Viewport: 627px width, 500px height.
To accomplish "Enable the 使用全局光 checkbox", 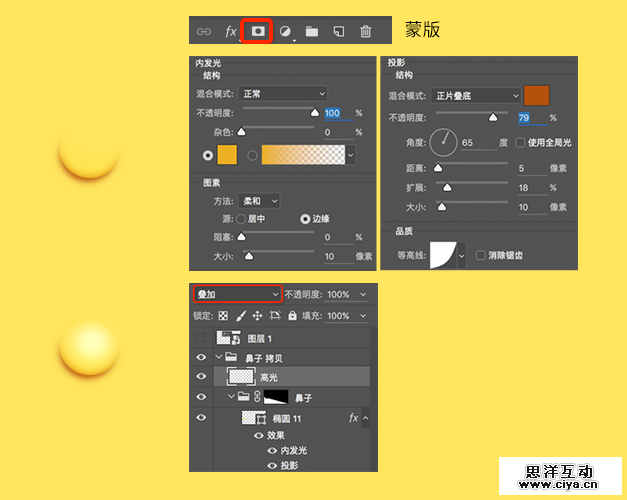I will tap(519, 143).
